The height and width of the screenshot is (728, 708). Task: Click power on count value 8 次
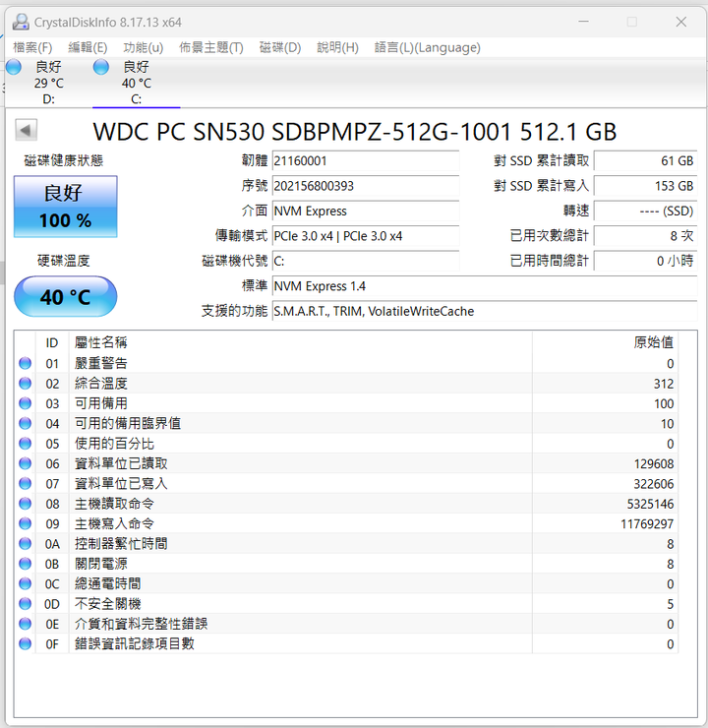tap(645, 236)
